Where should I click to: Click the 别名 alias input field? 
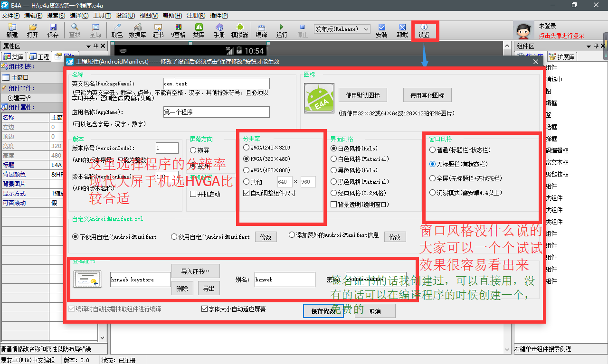[285, 280]
